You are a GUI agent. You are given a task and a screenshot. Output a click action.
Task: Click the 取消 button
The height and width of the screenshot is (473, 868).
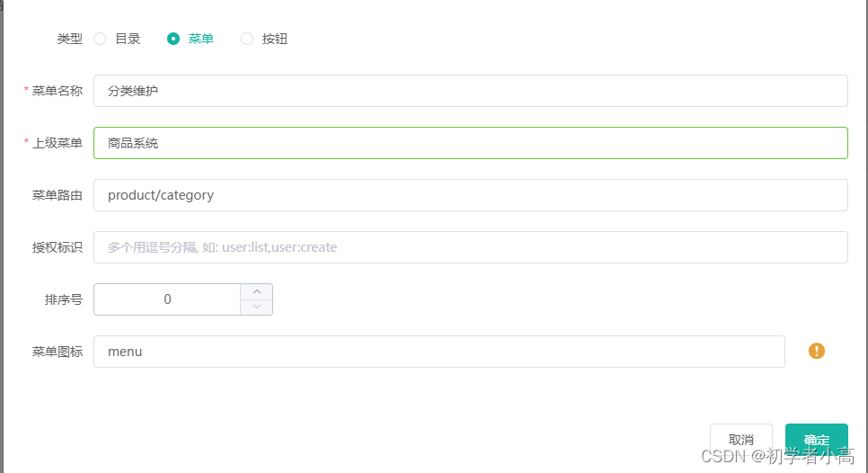(x=740, y=440)
